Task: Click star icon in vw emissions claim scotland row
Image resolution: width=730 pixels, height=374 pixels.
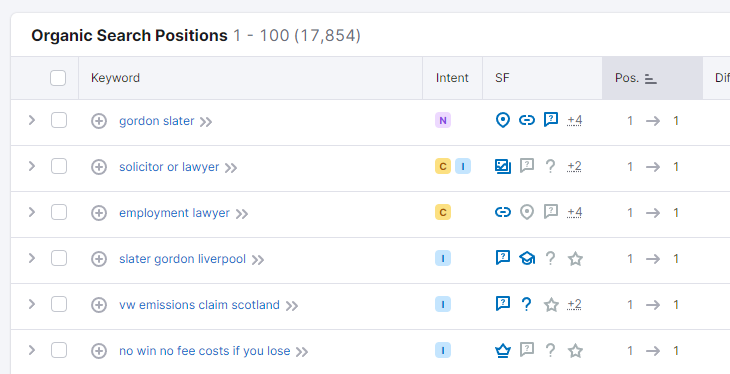Action: (x=551, y=305)
